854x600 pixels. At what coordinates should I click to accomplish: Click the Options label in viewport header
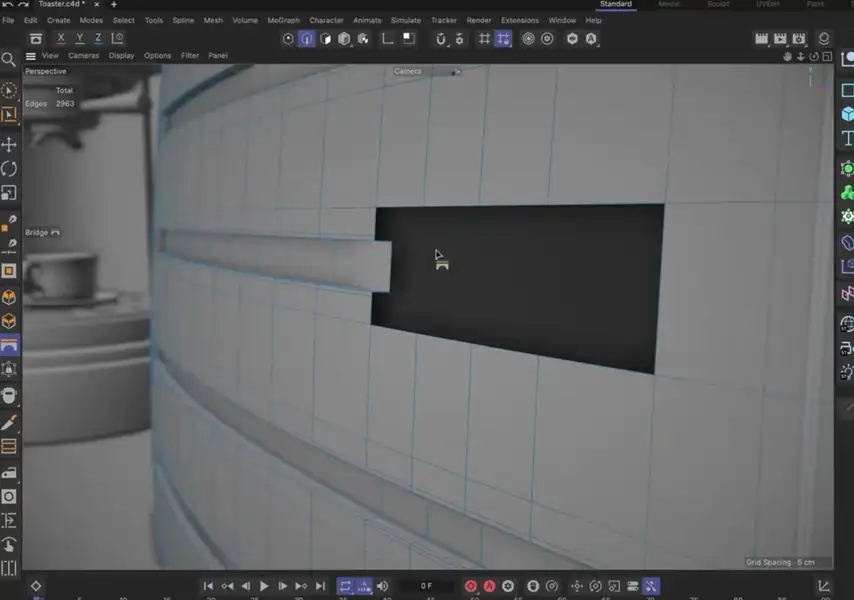pos(157,55)
